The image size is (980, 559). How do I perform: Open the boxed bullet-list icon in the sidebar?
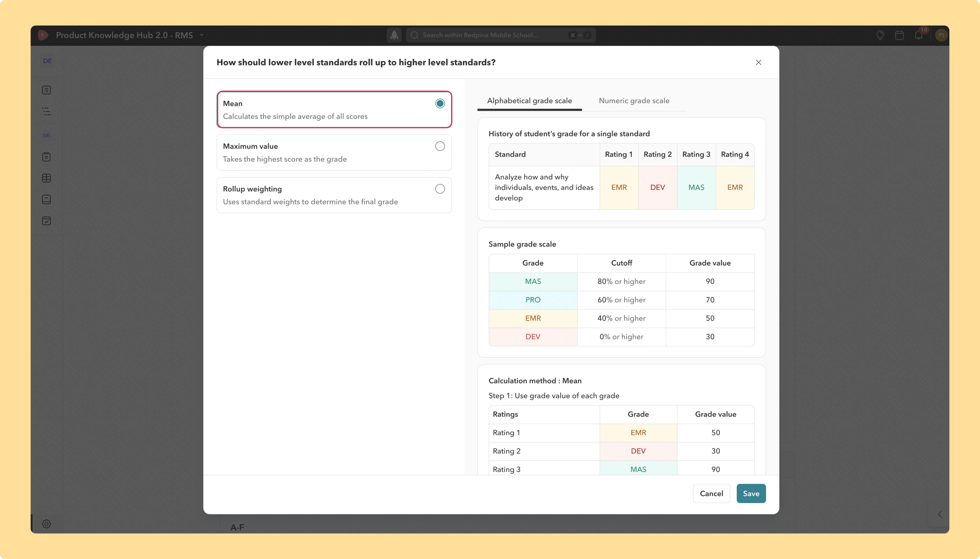coord(46,90)
